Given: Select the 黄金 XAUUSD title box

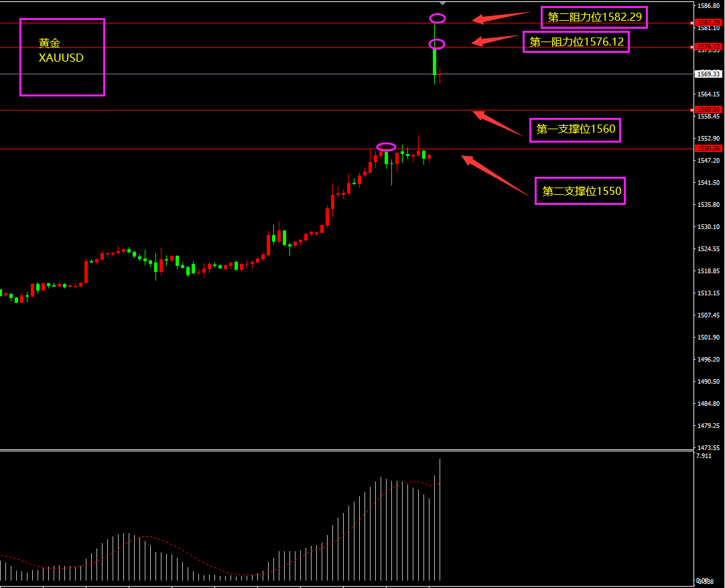Looking at the screenshot, I should 62,57.
